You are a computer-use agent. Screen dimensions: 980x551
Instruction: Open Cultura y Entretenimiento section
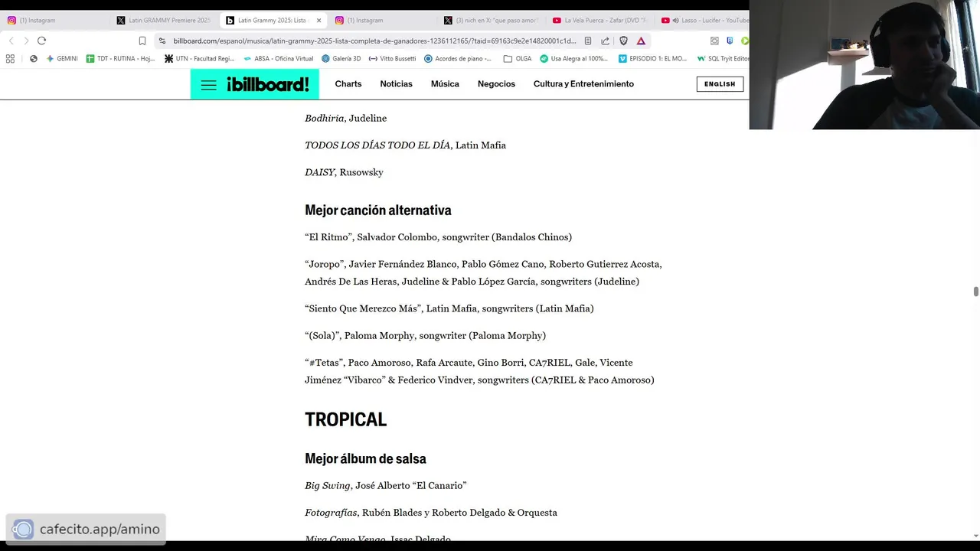[583, 84]
